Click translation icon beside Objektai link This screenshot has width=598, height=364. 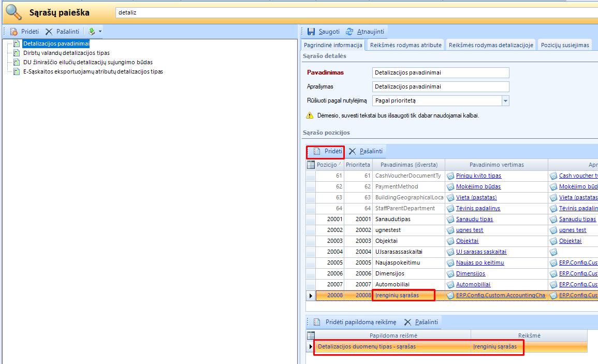(450, 241)
